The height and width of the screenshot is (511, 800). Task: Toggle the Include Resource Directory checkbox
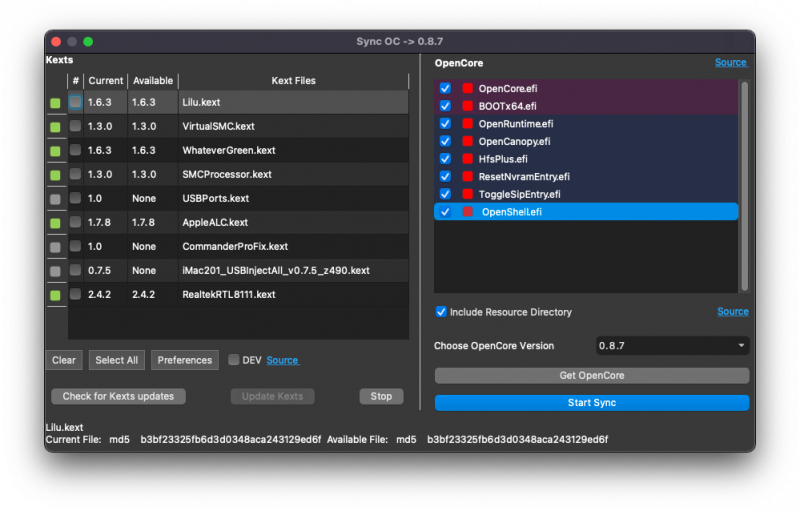coord(441,312)
